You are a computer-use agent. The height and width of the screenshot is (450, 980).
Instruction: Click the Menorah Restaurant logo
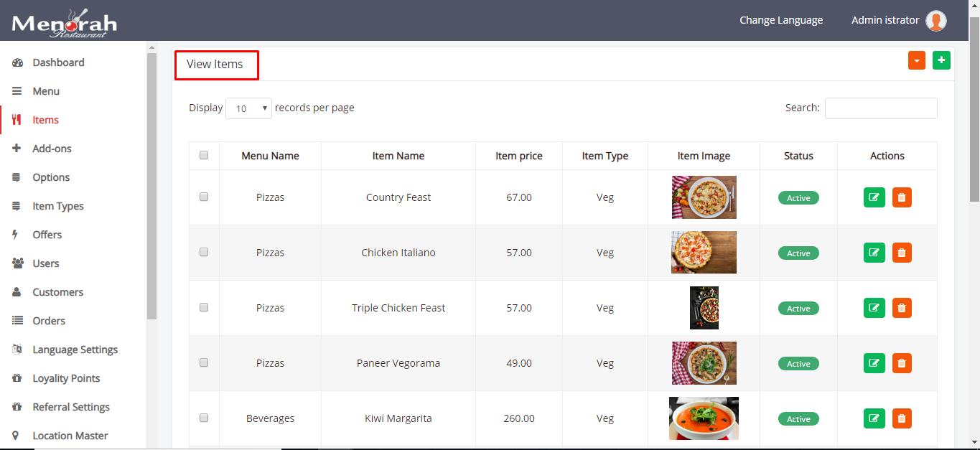point(64,23)
